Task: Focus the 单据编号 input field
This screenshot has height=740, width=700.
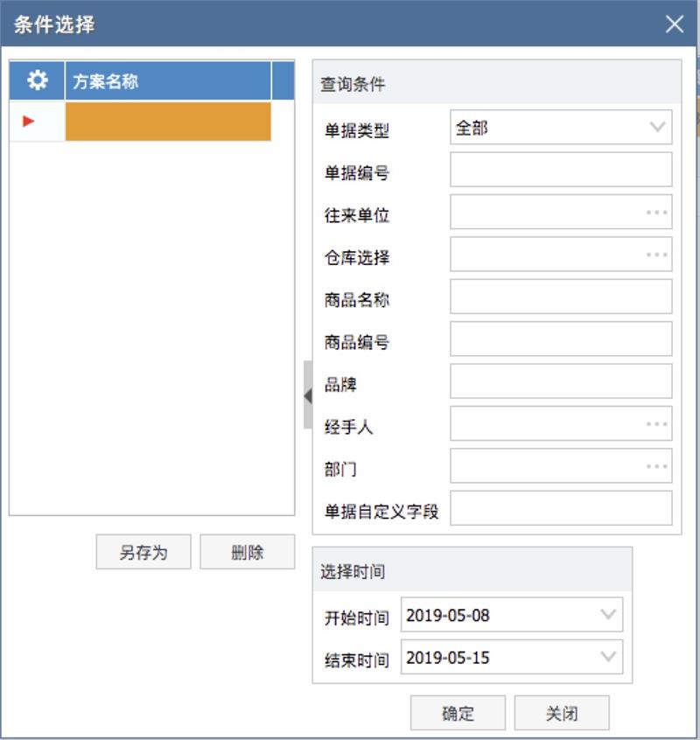Action: click(x=561, y=170)
